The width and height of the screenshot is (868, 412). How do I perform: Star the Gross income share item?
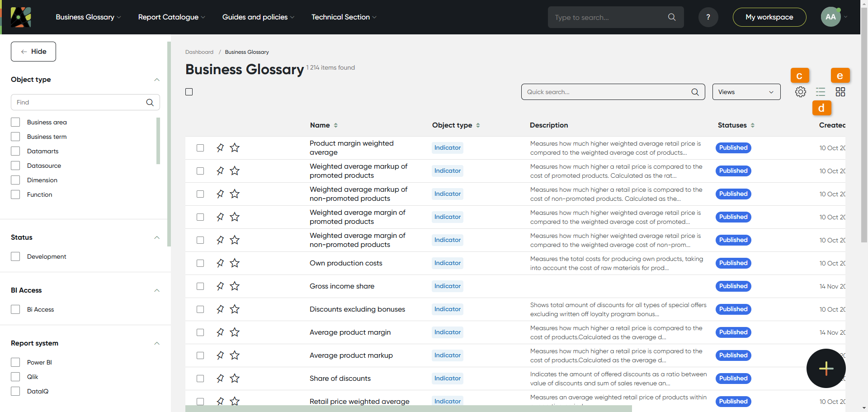point(235,286)
